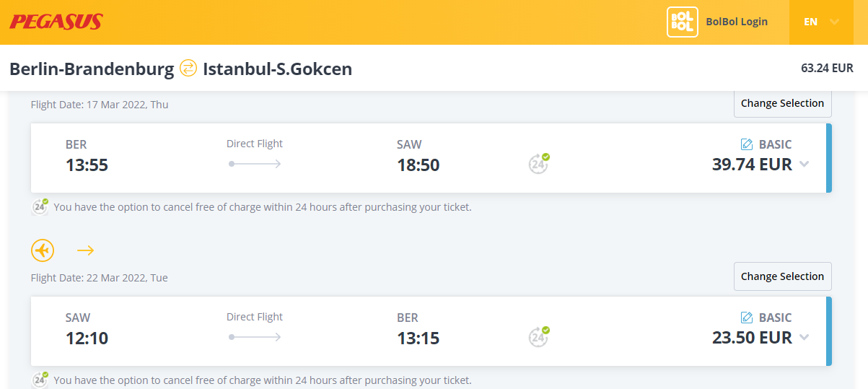Screen dimensions: 868x389
Task: Open the EN language dropdown
Action: tap(822, 22)
